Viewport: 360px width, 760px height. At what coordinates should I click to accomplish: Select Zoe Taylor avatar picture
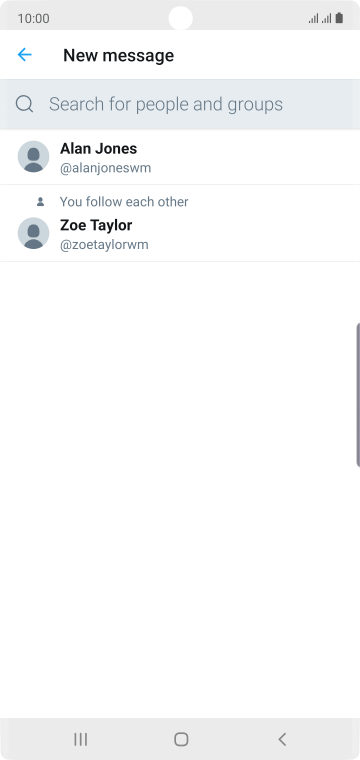coord(33,233)
